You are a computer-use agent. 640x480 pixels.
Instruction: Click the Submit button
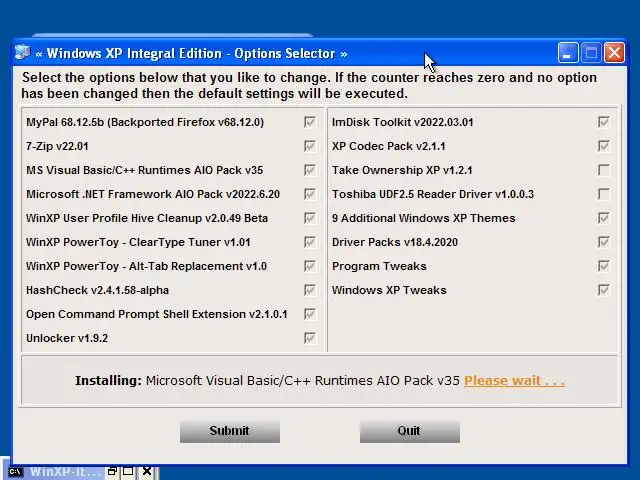[230, 431]
